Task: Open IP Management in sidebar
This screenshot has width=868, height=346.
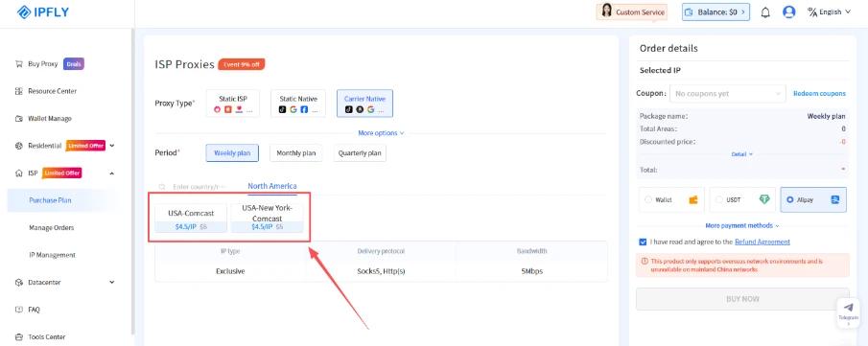Action: tap(52, 255)
